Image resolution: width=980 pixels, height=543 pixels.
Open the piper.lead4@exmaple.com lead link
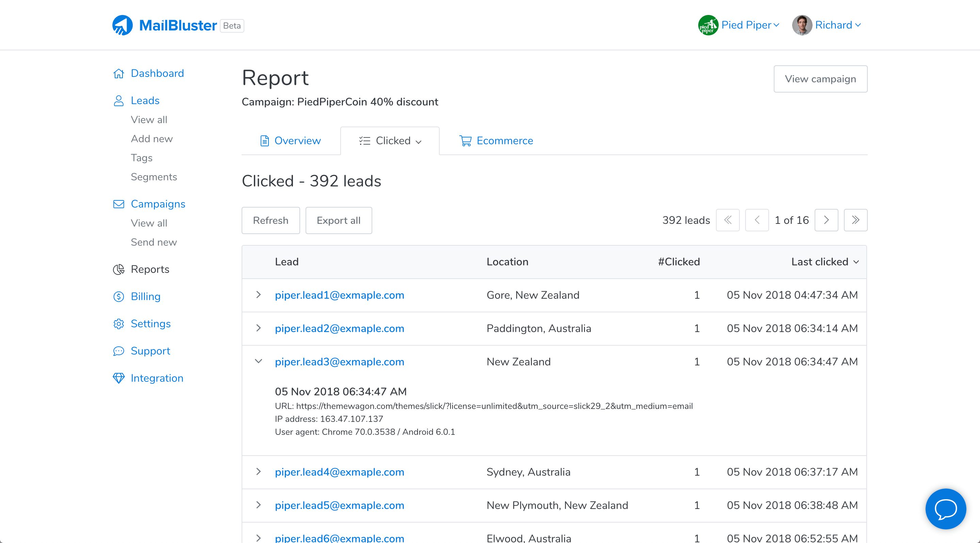pyautogui.click(x=339, y=472)
